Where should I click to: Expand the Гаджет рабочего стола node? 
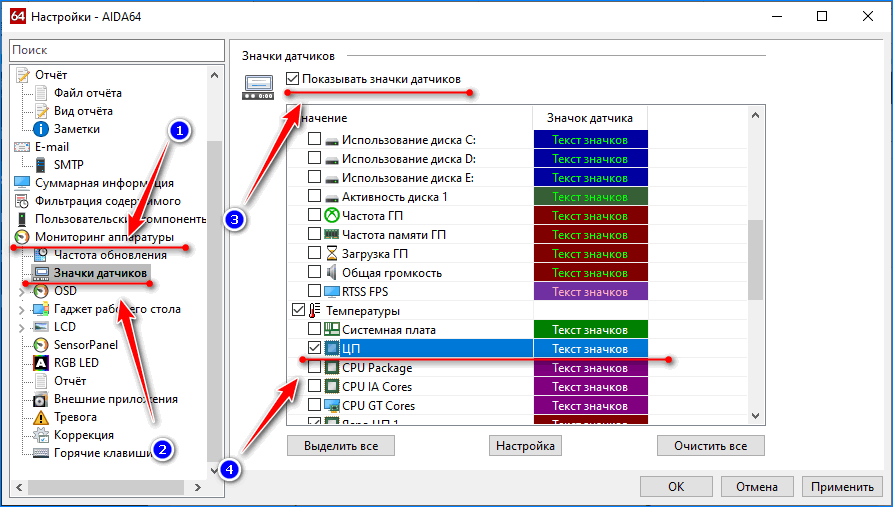coord(22,309)
